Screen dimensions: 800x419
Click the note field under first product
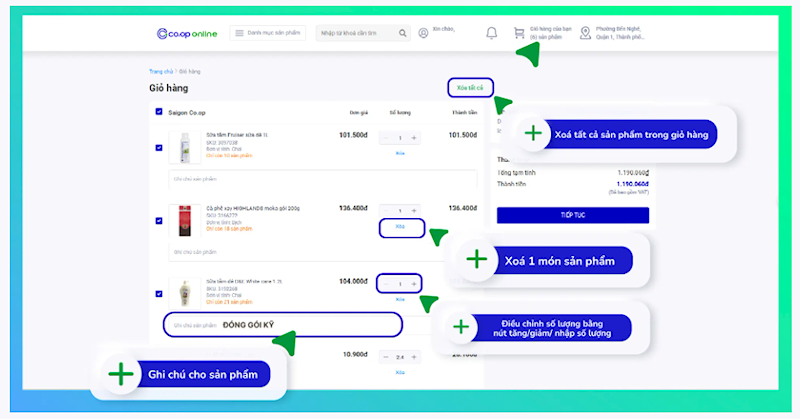[x=322, y=180]
